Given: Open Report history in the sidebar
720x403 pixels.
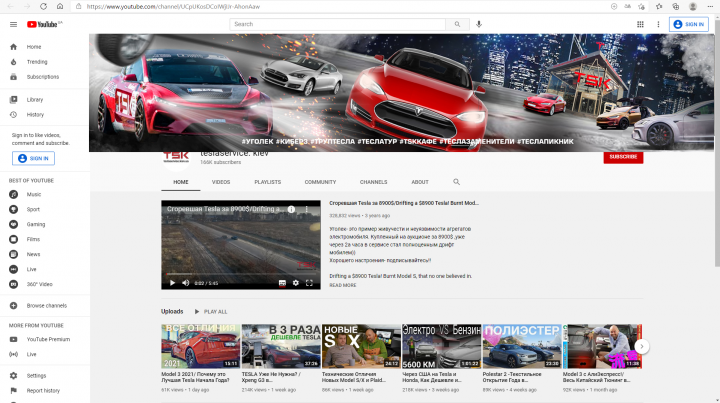Looking at the screenshot, I should click(45, 391).
